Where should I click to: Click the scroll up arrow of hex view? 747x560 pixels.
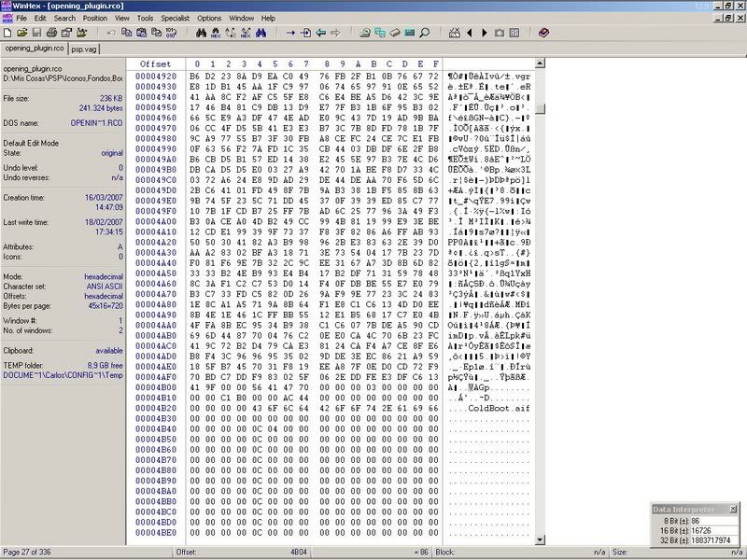540,63
